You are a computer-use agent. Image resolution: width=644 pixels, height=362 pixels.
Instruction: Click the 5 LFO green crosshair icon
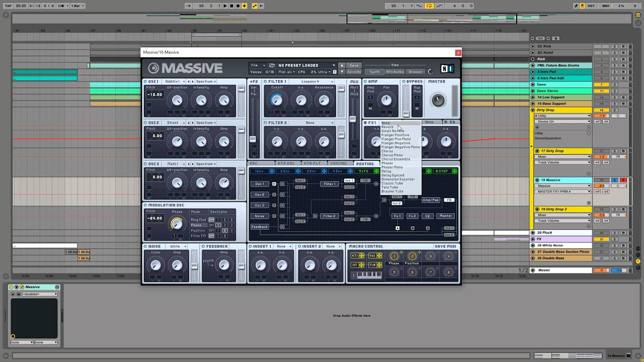[x=376, y=171]
